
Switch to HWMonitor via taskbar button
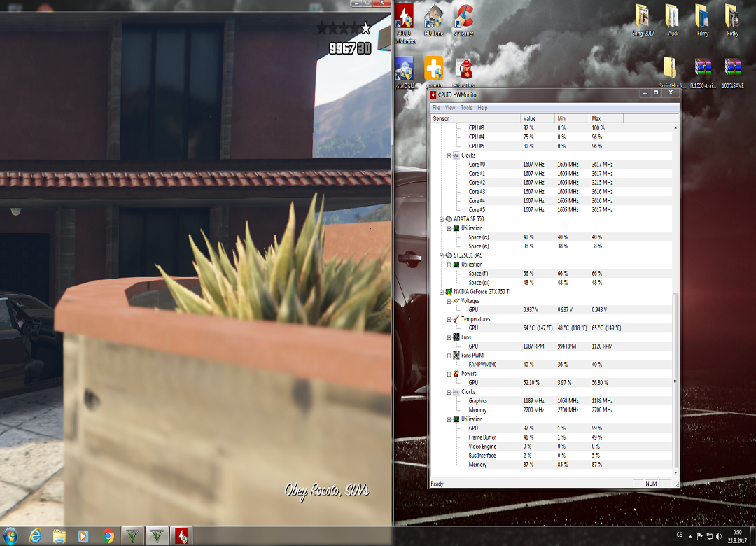pos(181,536)
